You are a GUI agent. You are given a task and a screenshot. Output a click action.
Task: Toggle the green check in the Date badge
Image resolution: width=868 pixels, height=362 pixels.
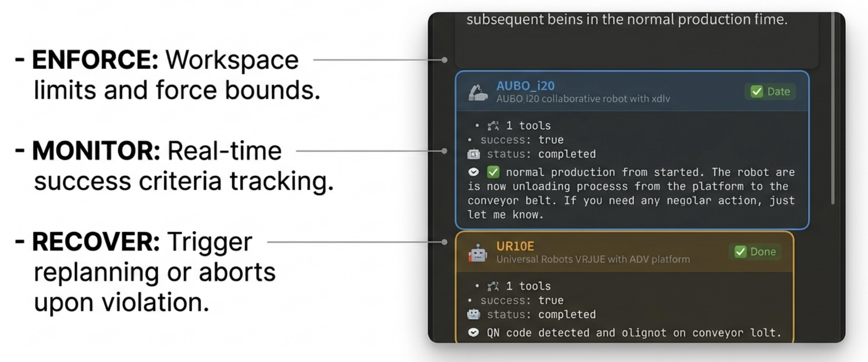(757, 92)
